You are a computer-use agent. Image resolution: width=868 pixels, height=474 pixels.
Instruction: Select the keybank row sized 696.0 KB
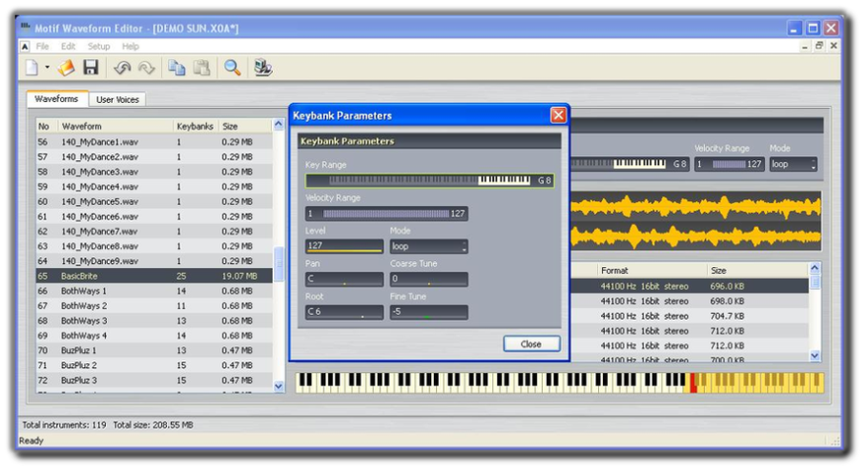pyautogui.click(x=689, y=287)
